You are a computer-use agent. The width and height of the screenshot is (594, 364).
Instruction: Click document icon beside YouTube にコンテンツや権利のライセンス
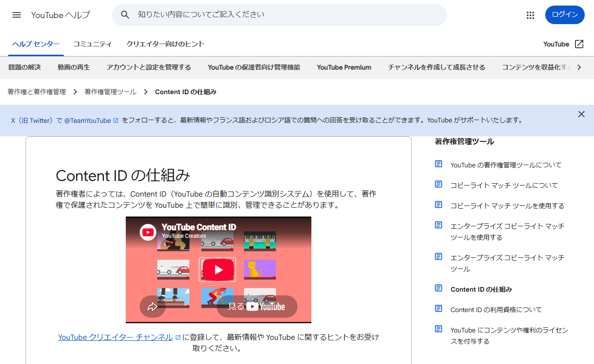[x=439, y=329]
